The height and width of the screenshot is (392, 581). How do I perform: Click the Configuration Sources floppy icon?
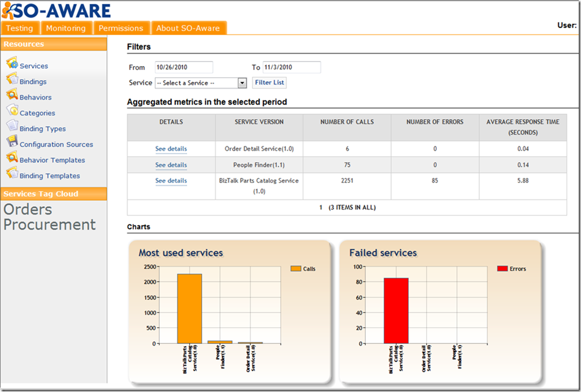(12, 142)
